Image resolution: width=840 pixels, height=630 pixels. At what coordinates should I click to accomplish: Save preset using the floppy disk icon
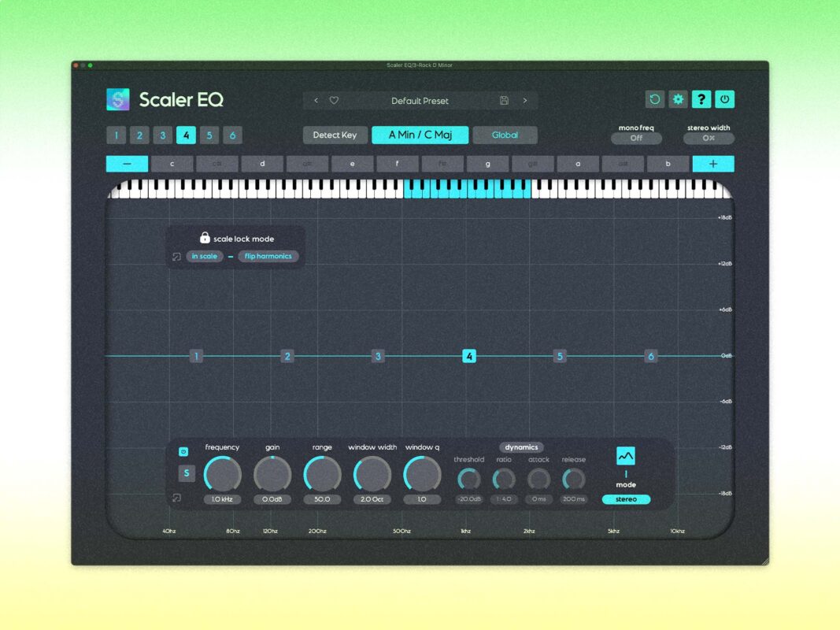coord(504,101)
